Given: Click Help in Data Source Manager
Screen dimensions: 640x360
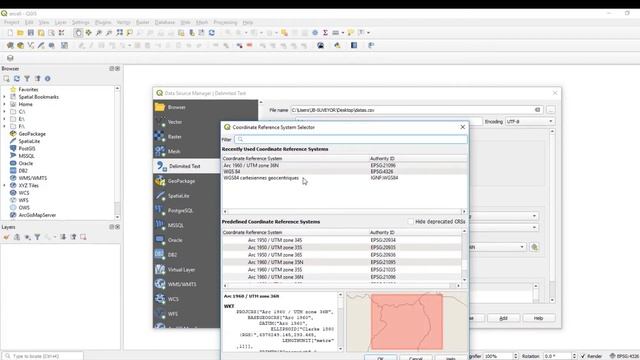Looking at the screenshot, I should (x=538, y=318).
